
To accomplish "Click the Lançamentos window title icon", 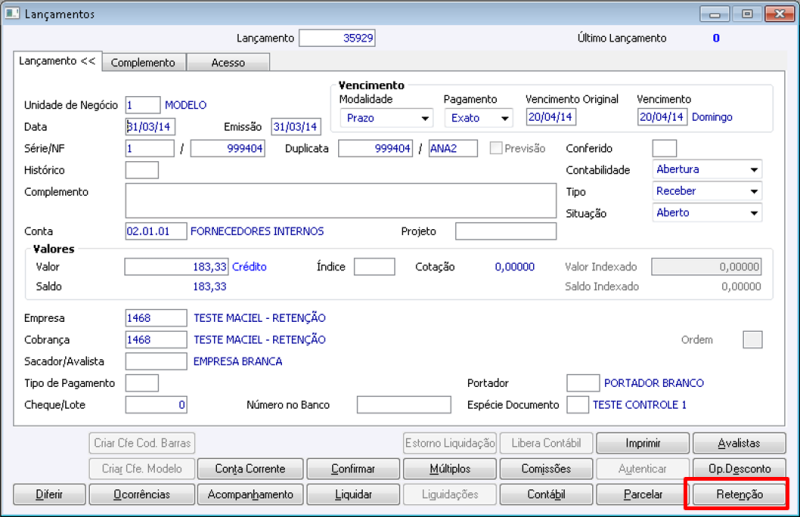I will (x=13, y=14).
